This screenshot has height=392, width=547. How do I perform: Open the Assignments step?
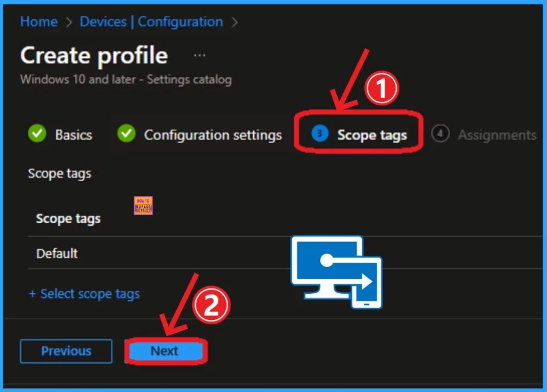497,135
